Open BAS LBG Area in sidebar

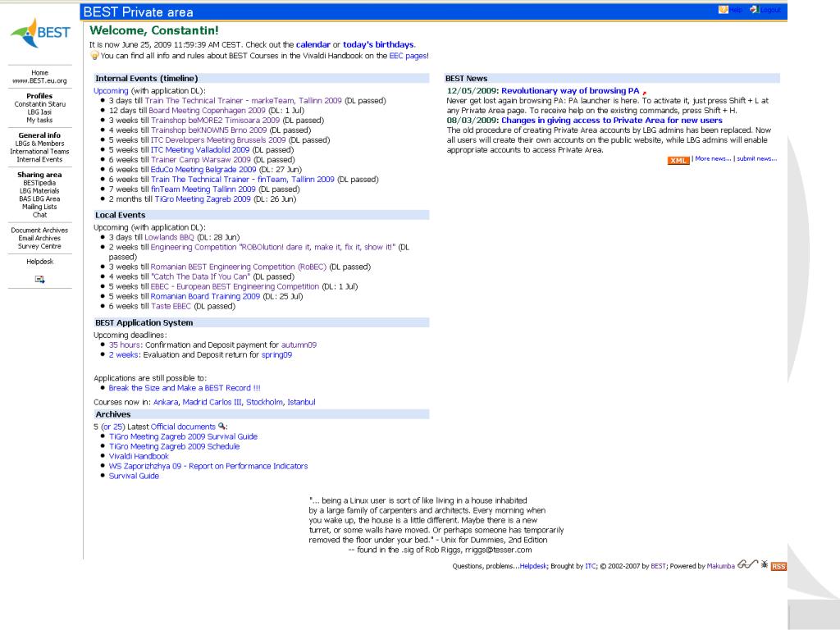(39, 199)
